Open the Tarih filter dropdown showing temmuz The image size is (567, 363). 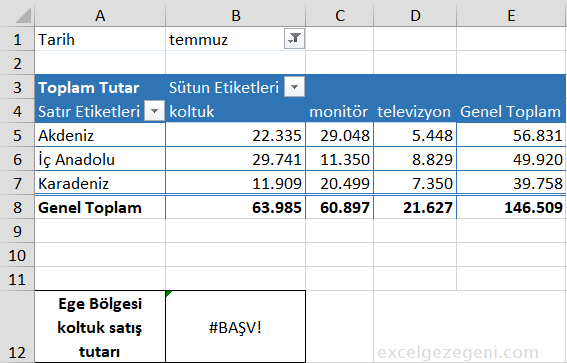[294, 38]
